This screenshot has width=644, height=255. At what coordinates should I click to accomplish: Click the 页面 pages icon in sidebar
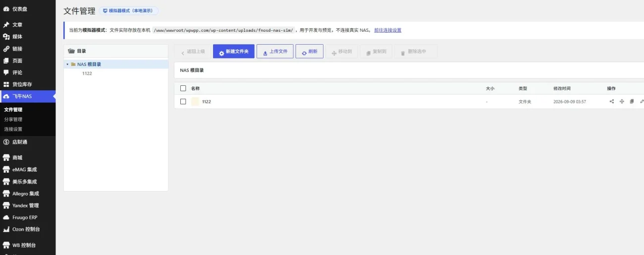pyautogui.click(x=6, y=61)
